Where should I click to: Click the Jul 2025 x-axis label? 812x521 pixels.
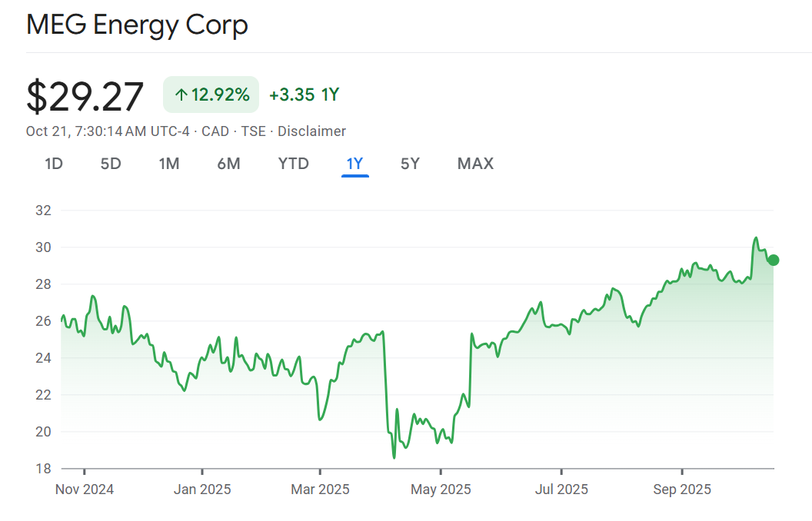561,489
